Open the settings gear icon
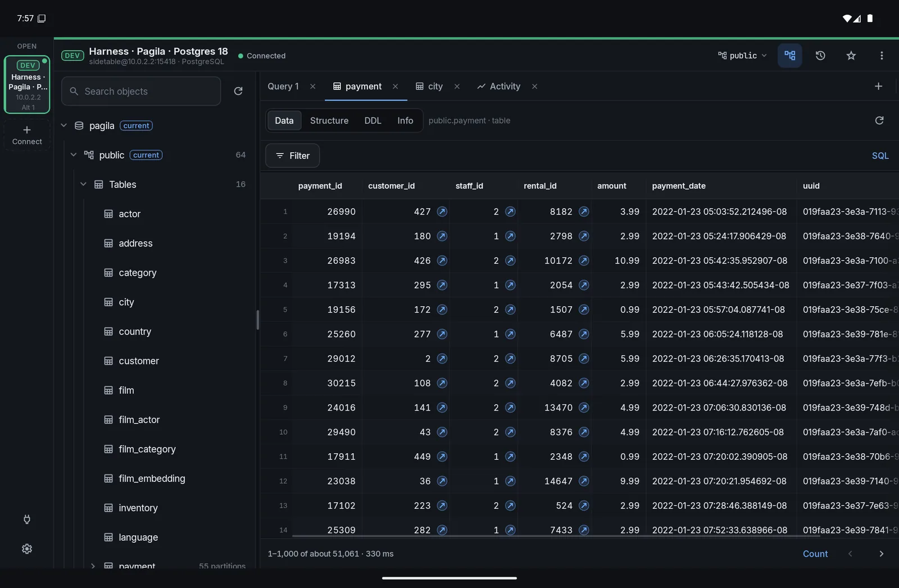 pos(27,549)
